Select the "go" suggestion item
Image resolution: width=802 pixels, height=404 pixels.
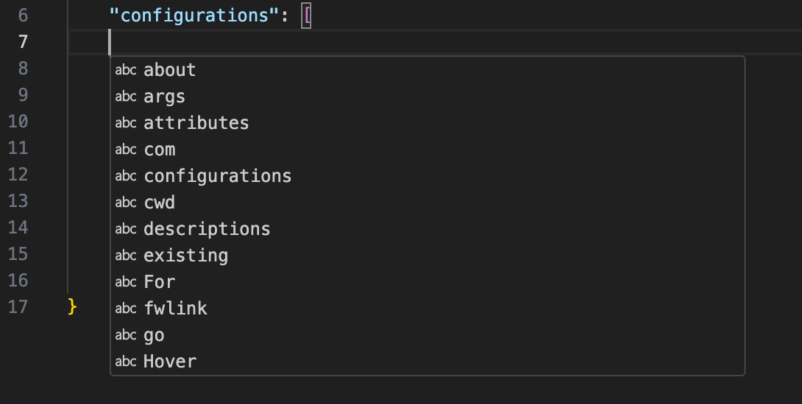click(154, 335)
